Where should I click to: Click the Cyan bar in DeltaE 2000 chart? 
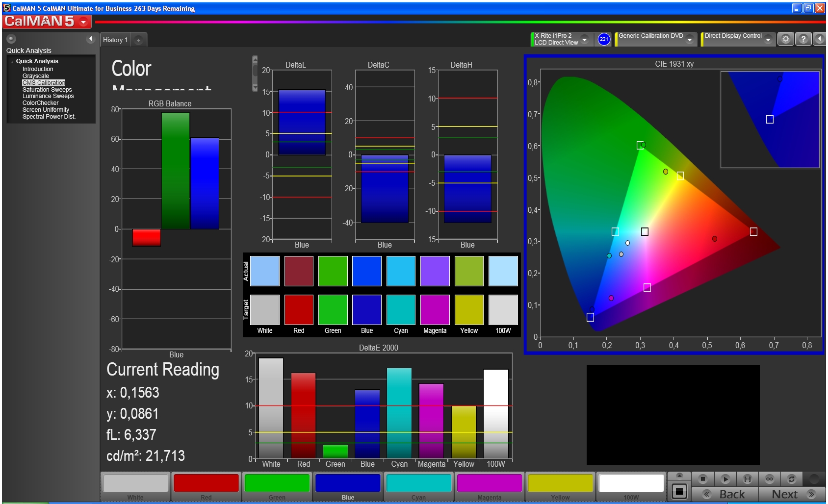(x=399, y=413)
